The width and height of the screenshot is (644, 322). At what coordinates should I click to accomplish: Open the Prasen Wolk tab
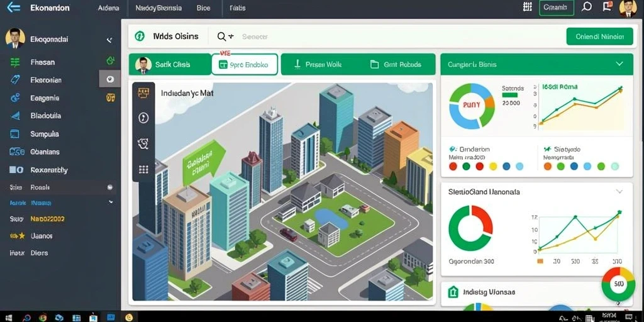click(x=318, y=65)
